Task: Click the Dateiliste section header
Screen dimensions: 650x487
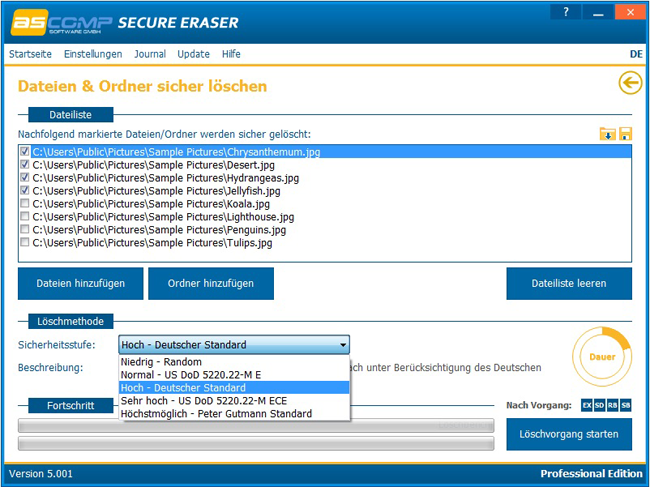Action: tap(70, 115)
